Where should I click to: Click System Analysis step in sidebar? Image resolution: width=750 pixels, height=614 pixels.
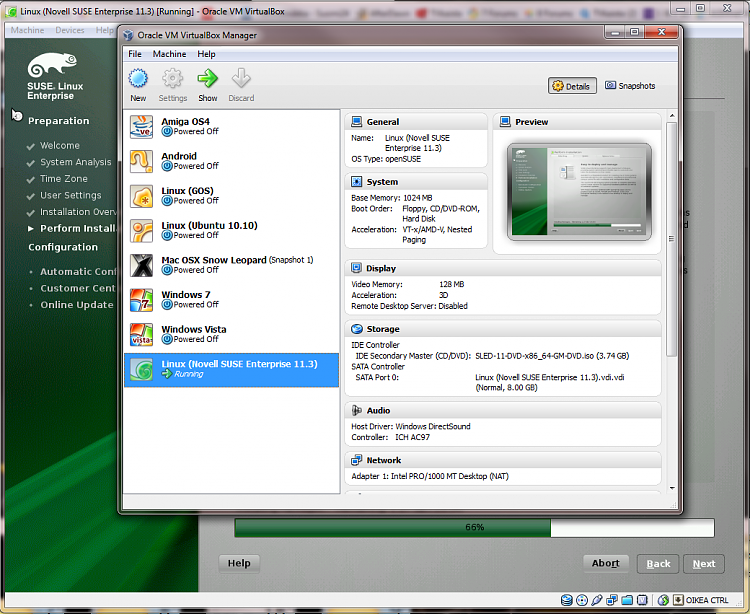[x=76, y=162]
